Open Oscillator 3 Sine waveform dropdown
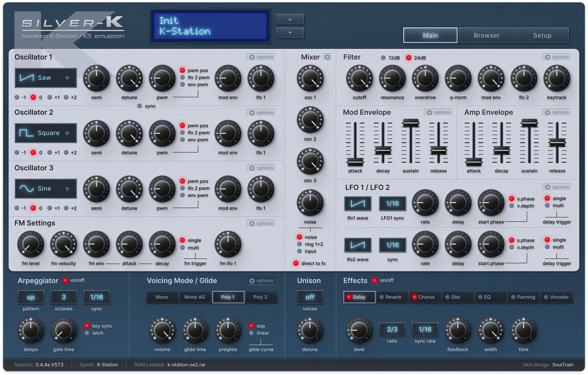Viewport: 588px width, 375px height. (46, 188)
